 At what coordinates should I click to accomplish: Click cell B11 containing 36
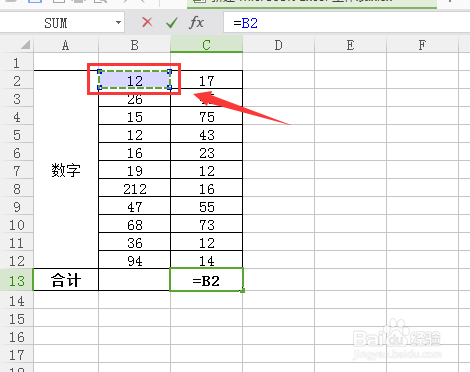coord(135,242)
